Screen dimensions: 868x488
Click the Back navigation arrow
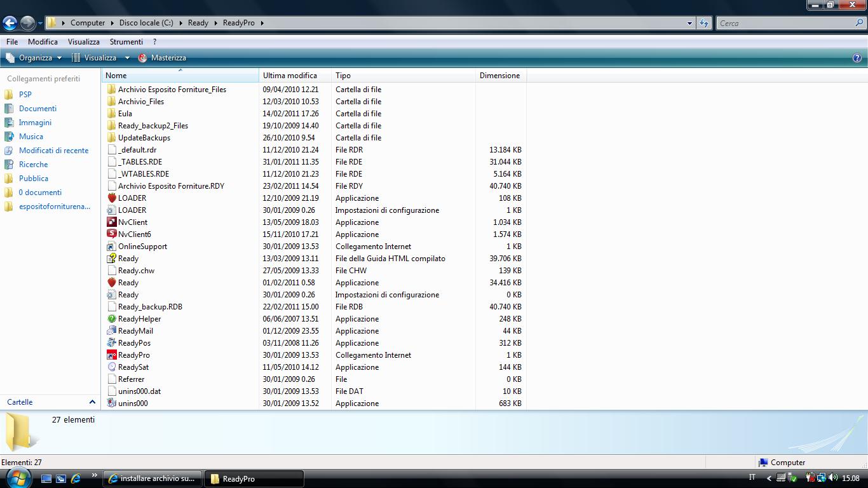point(10,24)
